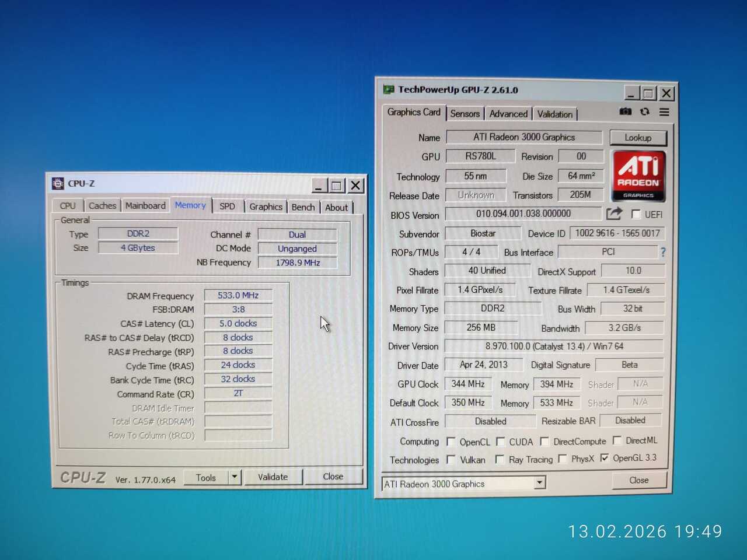This screenshot has width=747, height=560.
Task: Click the CAS# Latency value 5.0 clocks
Action: point(238,323)
